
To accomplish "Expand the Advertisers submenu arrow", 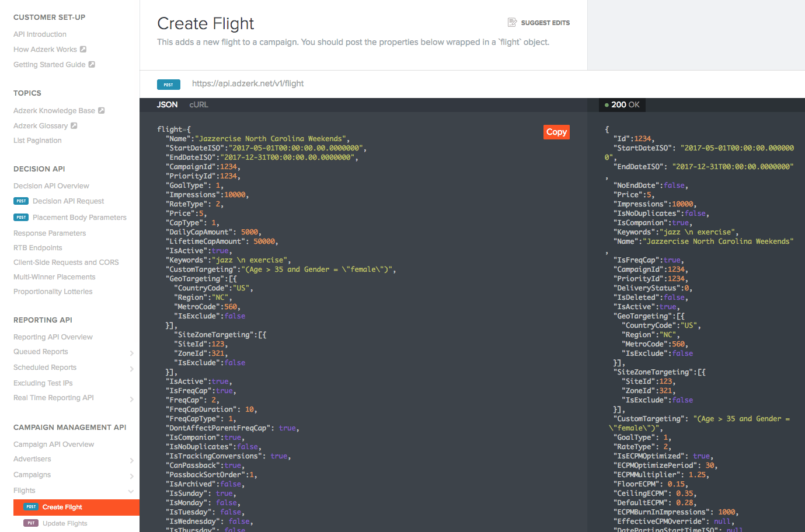I will 131,460.
